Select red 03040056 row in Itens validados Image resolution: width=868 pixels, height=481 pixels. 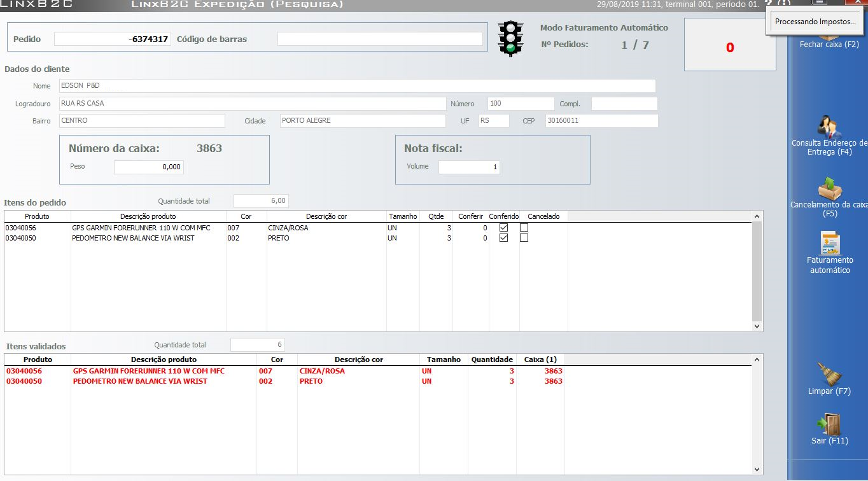click(24, 371)
